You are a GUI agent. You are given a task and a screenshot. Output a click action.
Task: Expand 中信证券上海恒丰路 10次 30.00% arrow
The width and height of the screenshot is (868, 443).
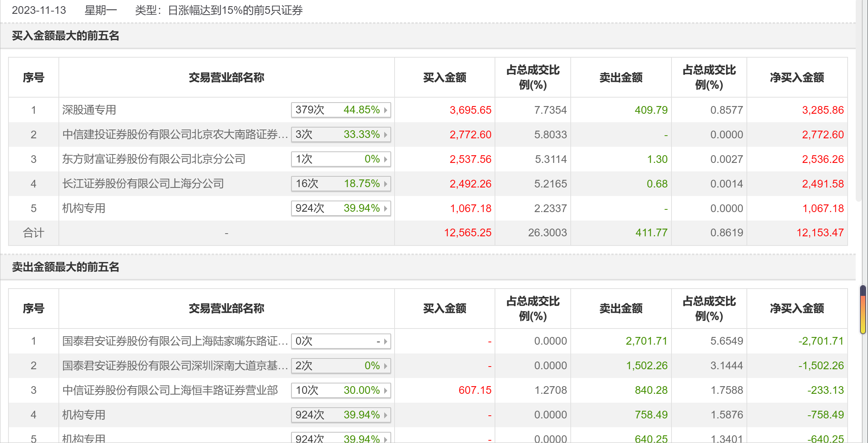(x=385, y=390)
